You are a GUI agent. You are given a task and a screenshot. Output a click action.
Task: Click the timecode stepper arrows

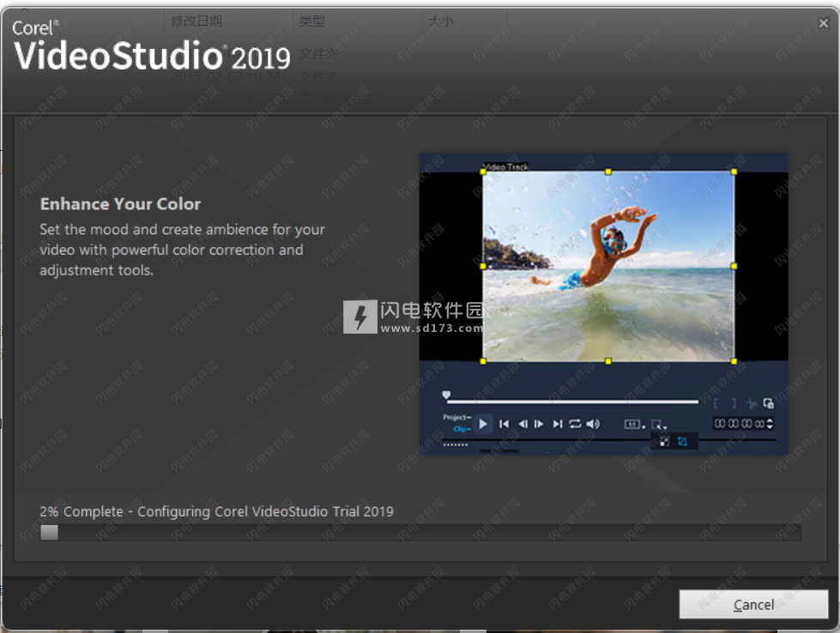pos(770,424)
